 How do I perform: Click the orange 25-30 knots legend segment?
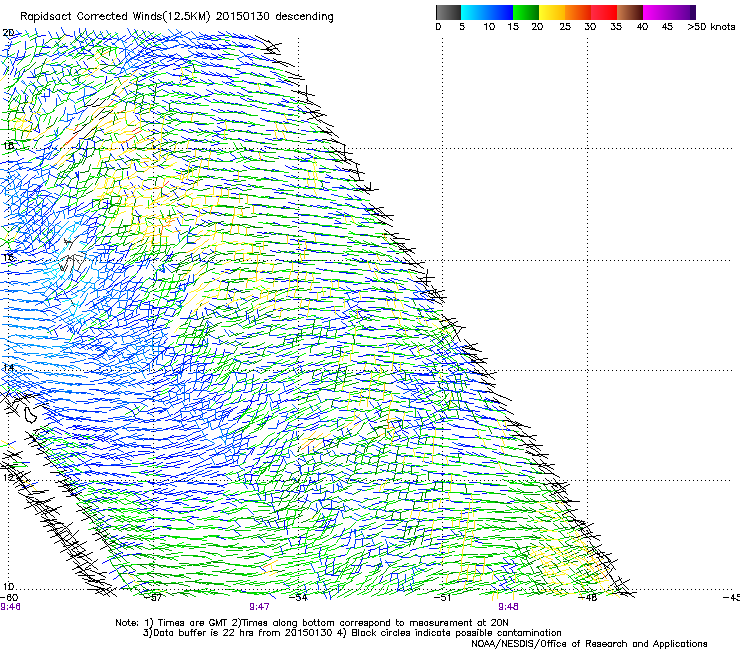(578, 13)
